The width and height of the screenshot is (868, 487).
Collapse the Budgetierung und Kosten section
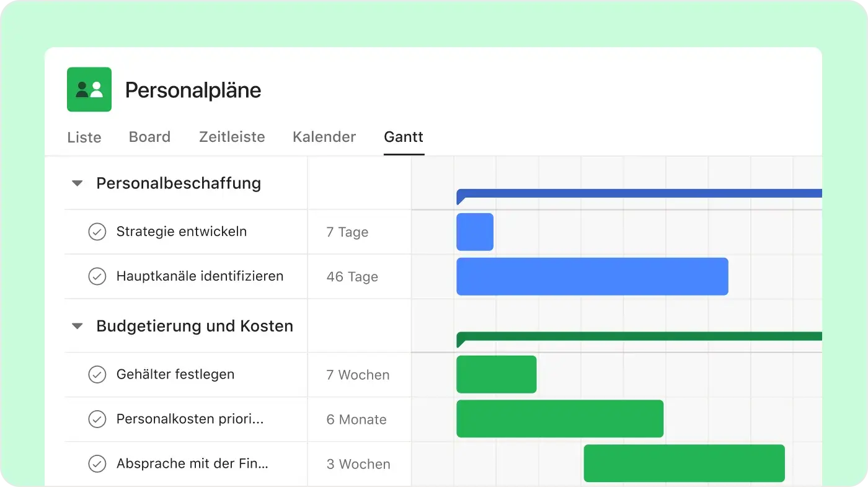coord(77,326)
